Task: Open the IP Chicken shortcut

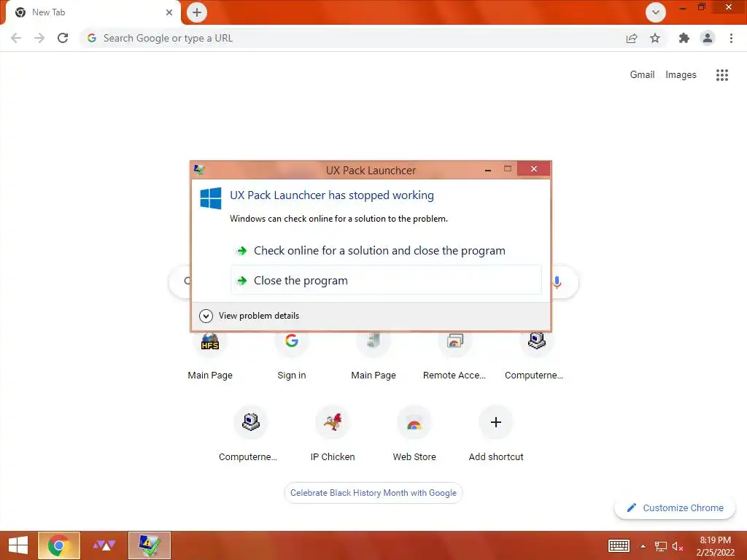Action: point(333,433)
